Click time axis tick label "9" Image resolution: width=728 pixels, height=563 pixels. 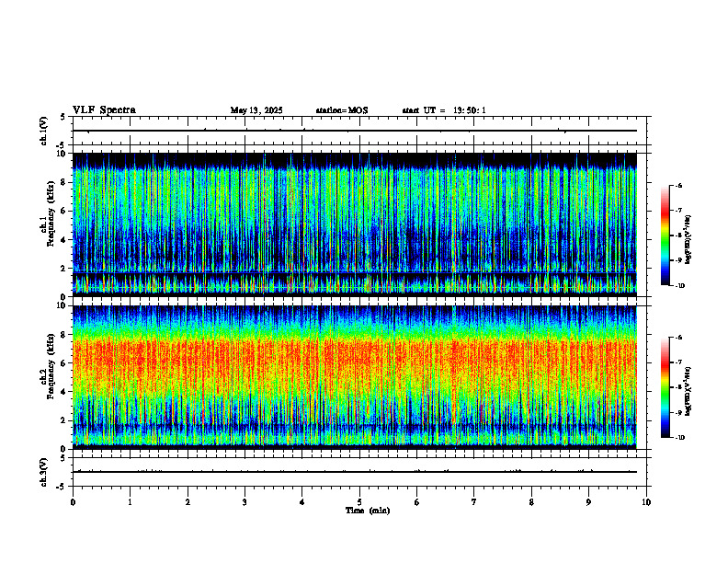coord(588,502)
